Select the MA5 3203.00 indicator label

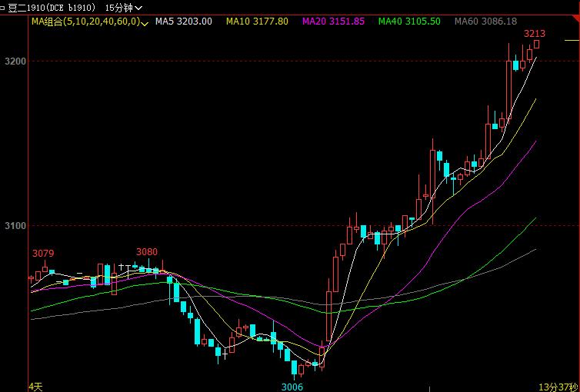click(183, 22)
